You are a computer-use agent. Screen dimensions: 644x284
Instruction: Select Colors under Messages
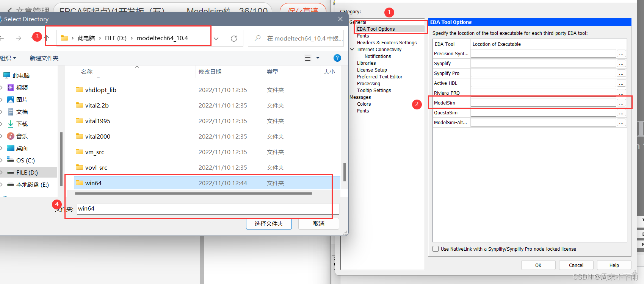pos(364,104)
